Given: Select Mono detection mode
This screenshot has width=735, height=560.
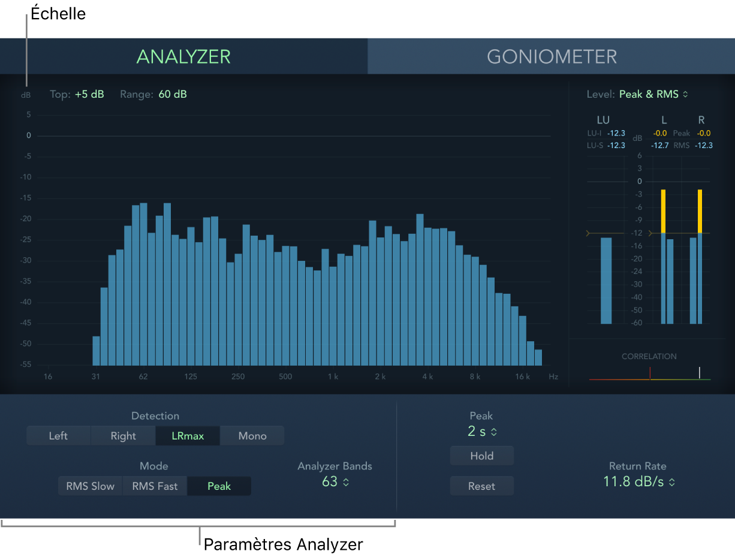Looking at the screenshot, I should [x=252, y=435].
